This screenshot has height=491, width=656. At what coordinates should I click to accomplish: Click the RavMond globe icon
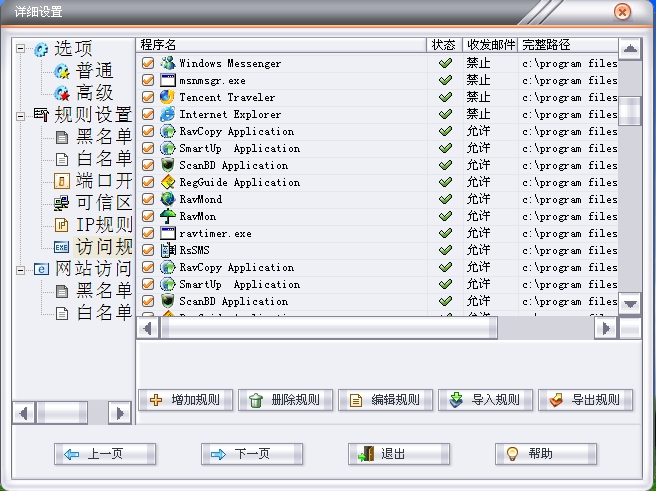coord(168,199)
